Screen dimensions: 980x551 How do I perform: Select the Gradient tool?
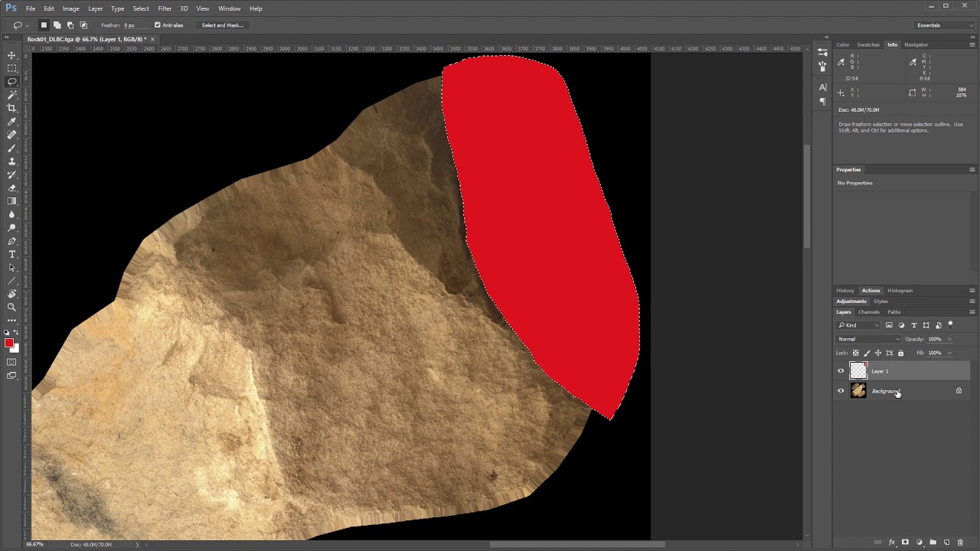pyautogui.click(x=11, y=201)
